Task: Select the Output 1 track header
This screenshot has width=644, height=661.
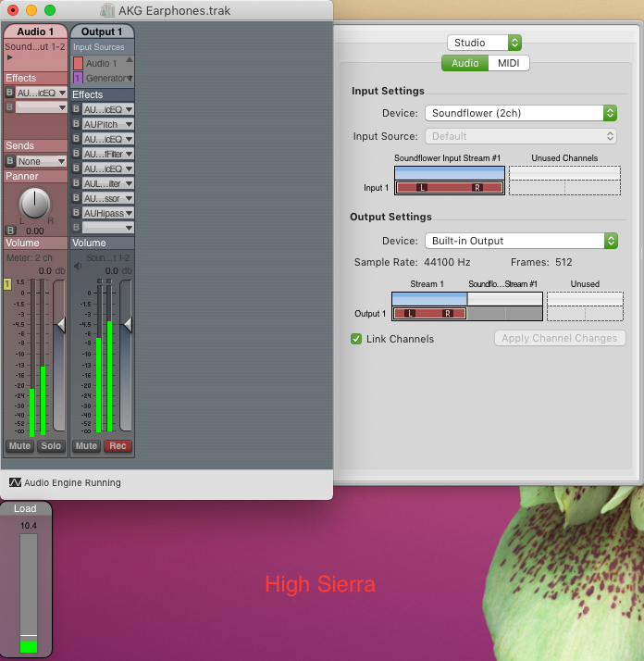Action: tap(102, 31)
